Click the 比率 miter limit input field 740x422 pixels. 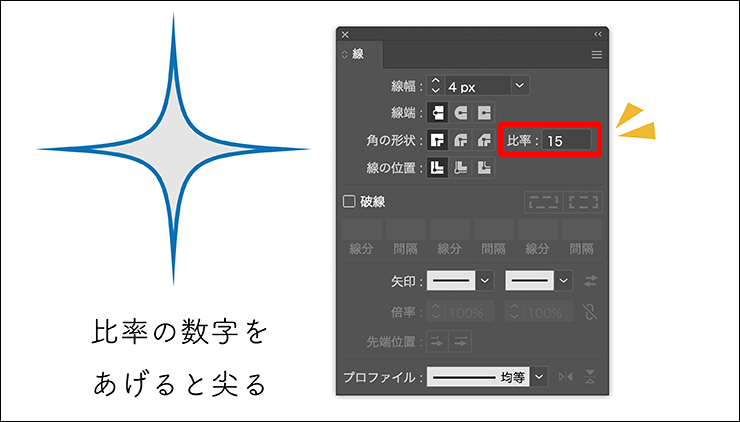[x=566, y=141]
